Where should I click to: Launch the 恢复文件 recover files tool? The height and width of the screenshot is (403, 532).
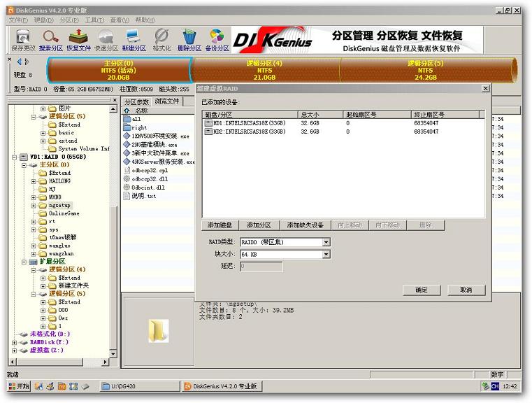click(78, 40)
